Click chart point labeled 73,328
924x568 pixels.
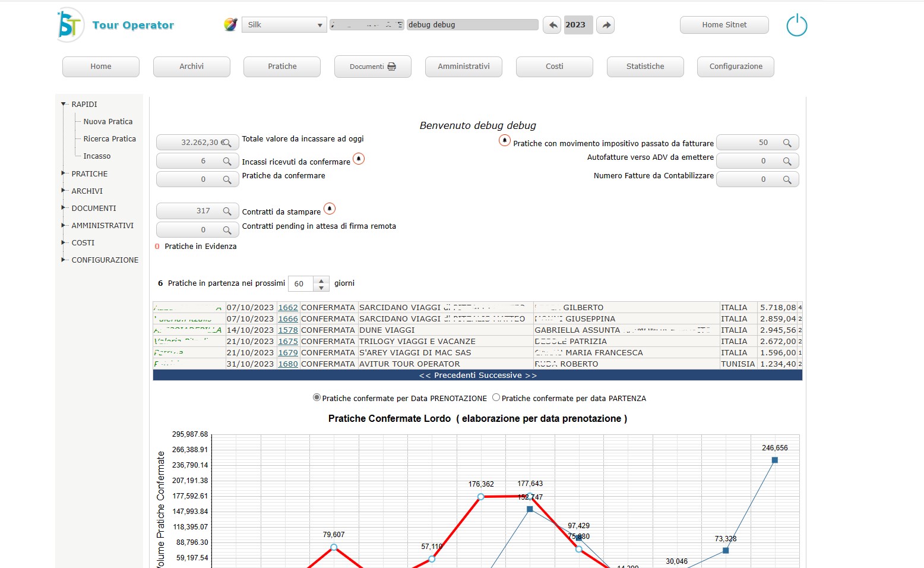(726, 550)
